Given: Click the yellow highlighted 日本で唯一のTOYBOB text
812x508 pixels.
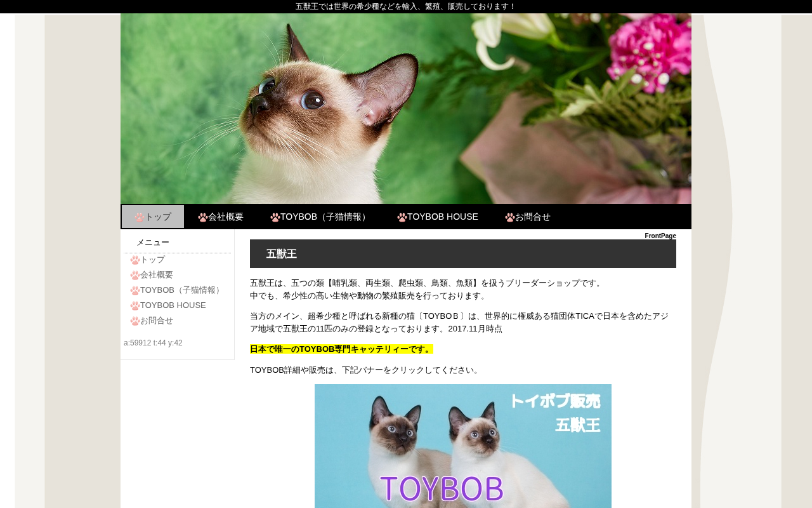Looking at the screenshot, I should pos(341,349).
